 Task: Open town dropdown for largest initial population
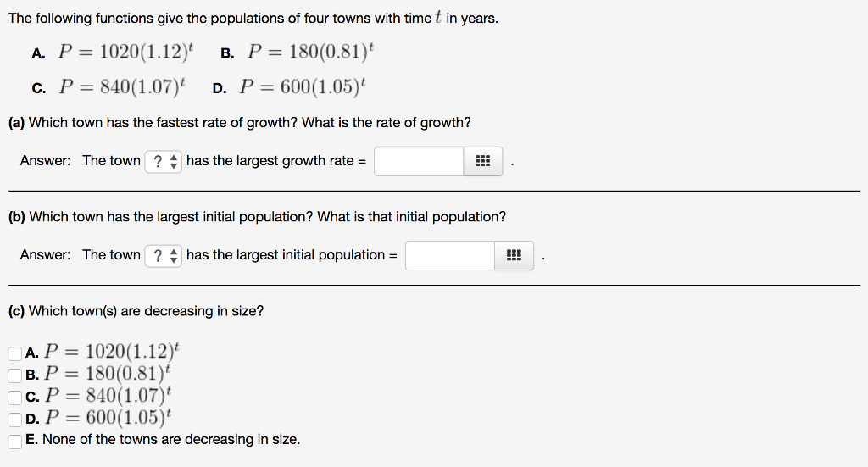164,255
